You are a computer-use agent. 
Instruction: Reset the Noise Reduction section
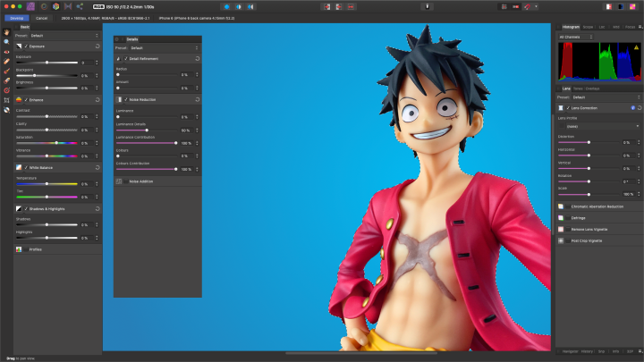(197, 100)
